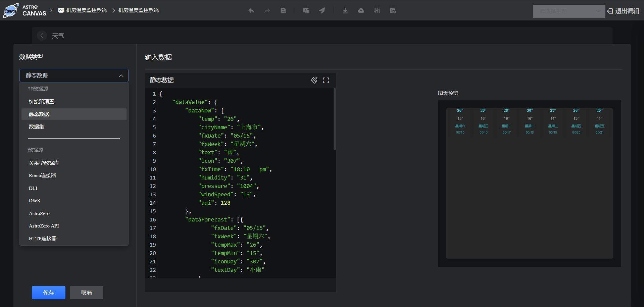Click the "icon": "307" code line
The image size is (644, 307).
220,161
